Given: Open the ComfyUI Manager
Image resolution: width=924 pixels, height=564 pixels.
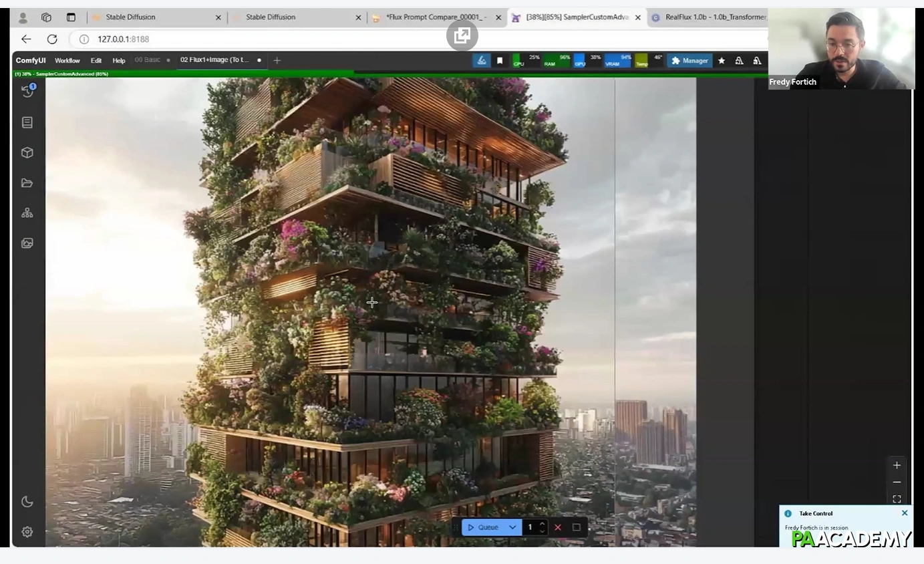Looking at the screenshot, I should tap(689, 60).
